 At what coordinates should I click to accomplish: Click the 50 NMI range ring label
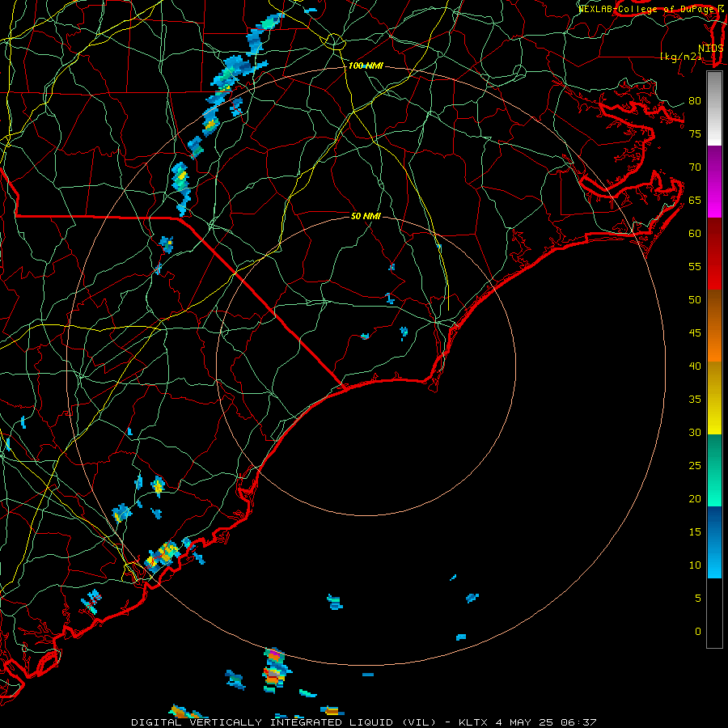tap(366, 216)
